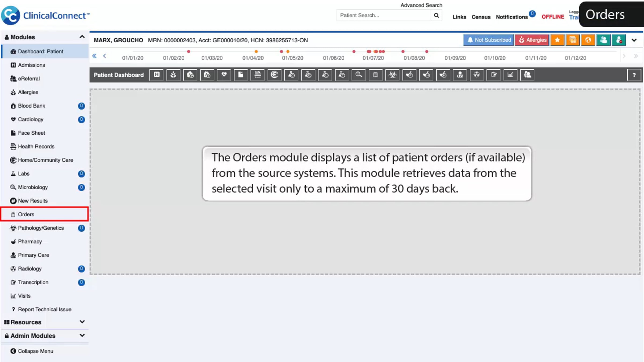Collapse the Modules section chevron

(x=82, y=37)
